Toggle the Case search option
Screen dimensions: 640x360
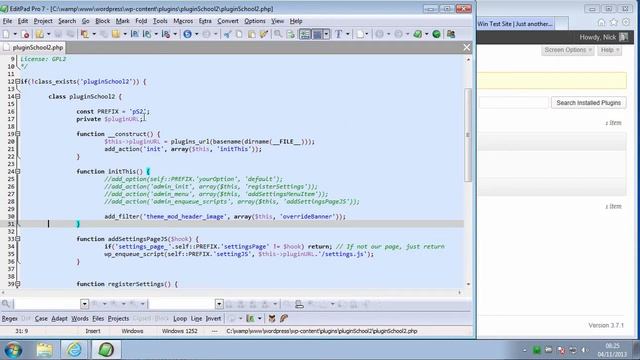[x=41, y=318]
